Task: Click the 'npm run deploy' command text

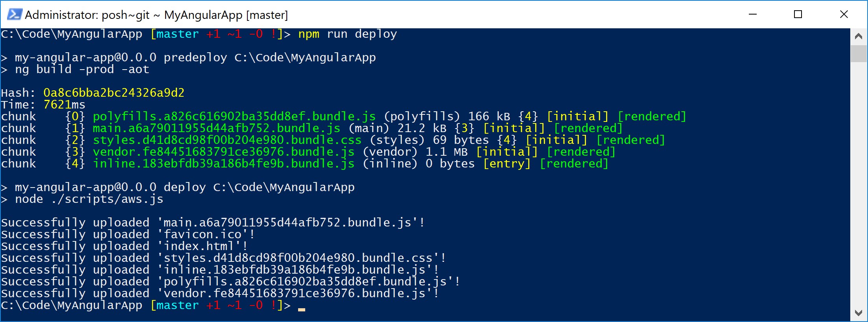Action: pyautogui.click(x=347, y=34)
